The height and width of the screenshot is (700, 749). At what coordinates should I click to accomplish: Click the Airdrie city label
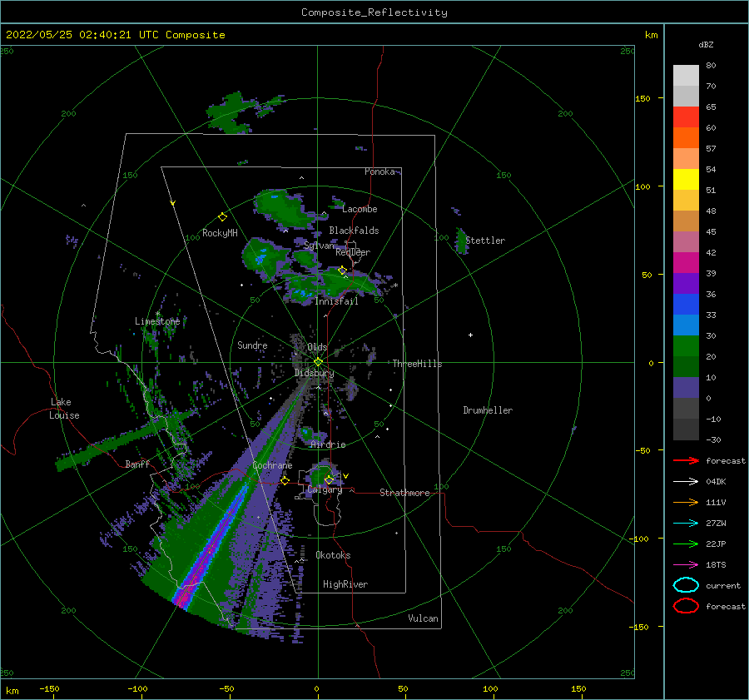coord(328,444)
